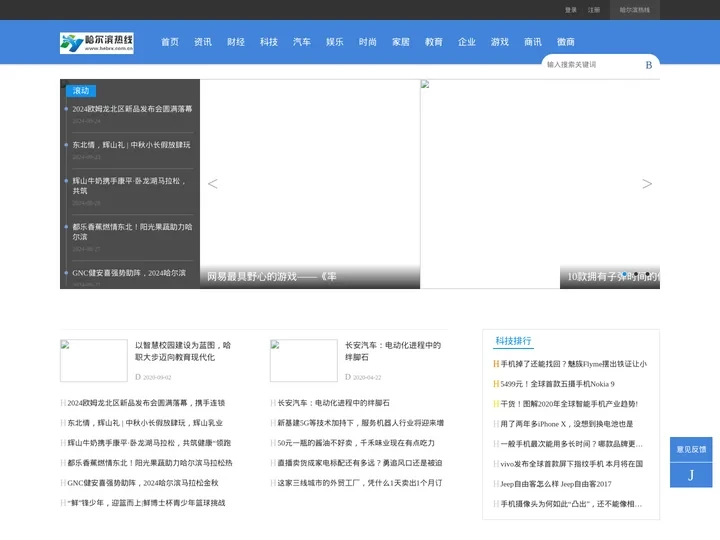Open headline 以智慧校园建设为蓝图，哈职大步迈向教育现代化
Viewport: 720px width, 540px height.
[x=183, y=351]
